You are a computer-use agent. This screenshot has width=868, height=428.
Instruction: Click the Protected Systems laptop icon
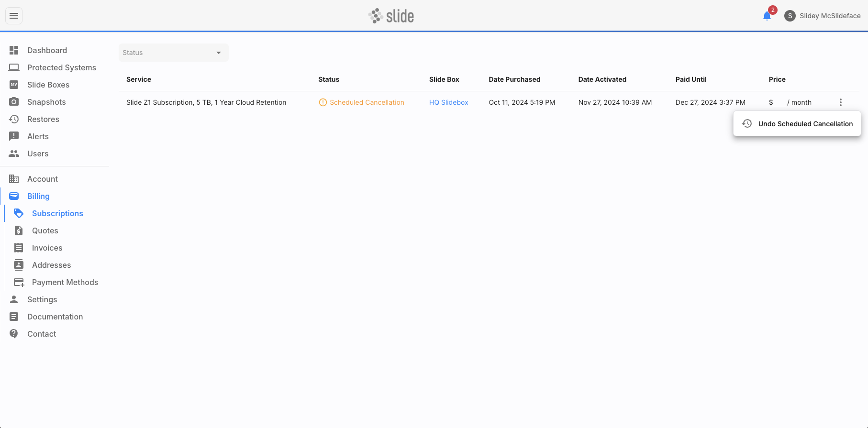(14, 67)
